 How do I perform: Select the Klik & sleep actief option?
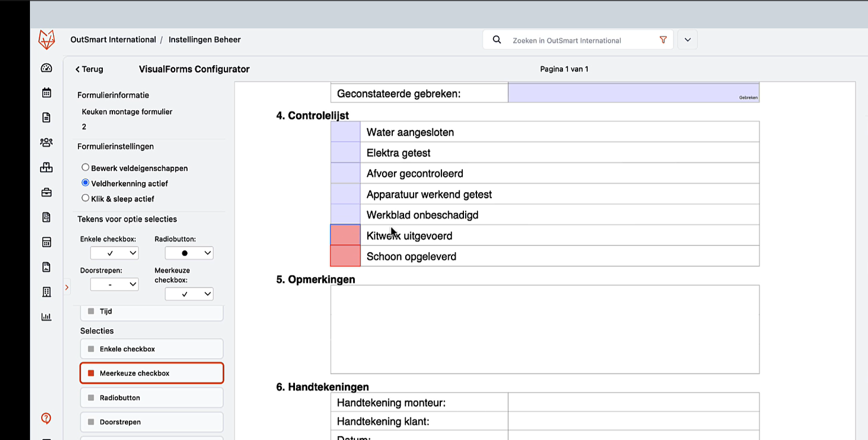click(85, 198)
